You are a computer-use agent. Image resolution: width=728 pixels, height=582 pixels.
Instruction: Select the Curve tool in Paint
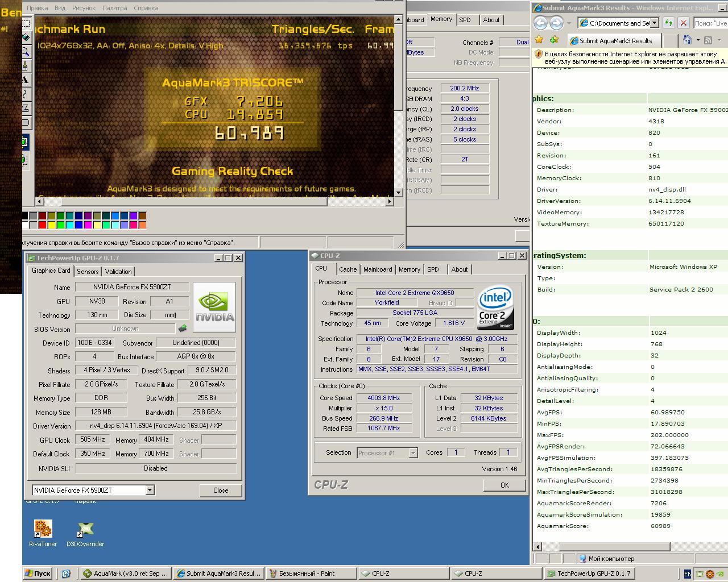pos(26,94)
